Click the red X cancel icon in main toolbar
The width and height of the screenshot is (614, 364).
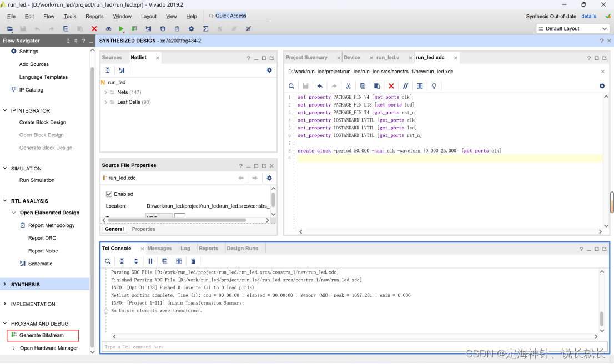pyautogui.click(x=94, y=28)
